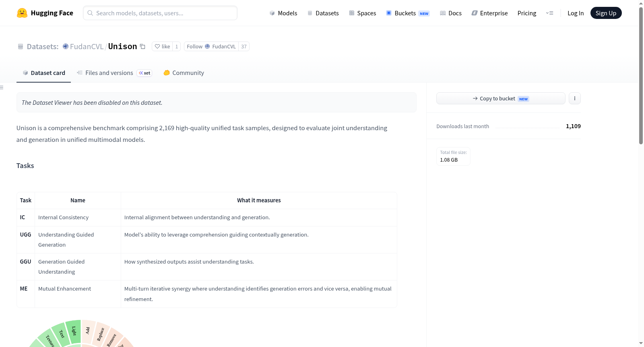Click the search magnifier icon
The height and width of the screenshot is (347, 644).
point(91,13)
